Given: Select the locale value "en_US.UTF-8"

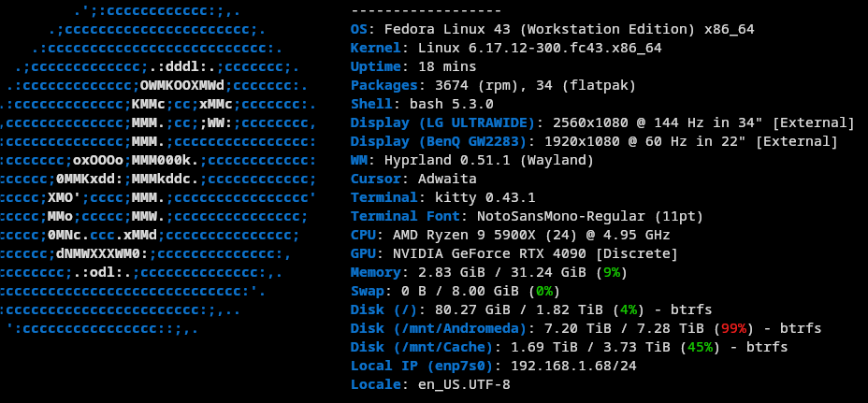Looking at the screenshot, I should coord(464,384).
